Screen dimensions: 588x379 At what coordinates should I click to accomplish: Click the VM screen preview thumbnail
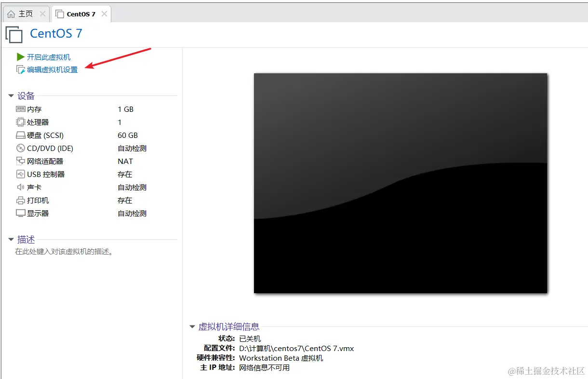[401, 183]
